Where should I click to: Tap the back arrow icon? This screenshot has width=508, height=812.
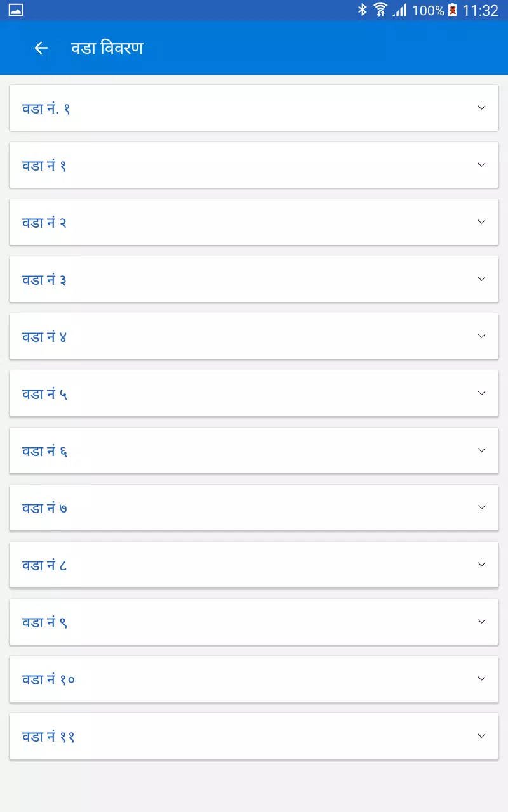pyautogui.click(x=41, y=48)
